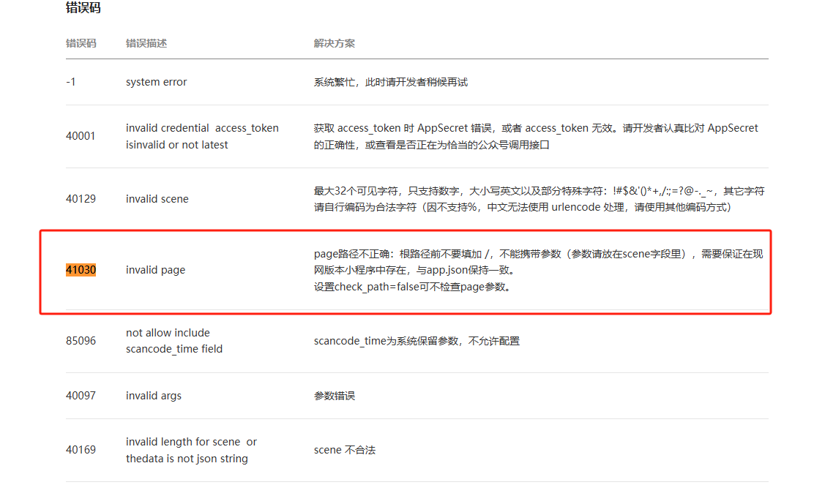Click the "invalid page" error description
825x504 pixels.
point(155,270)
